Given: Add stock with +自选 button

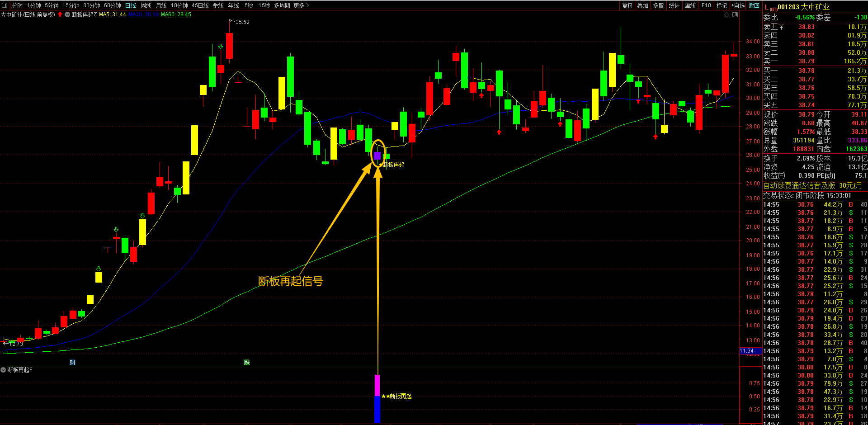Looking at the screenshot, I should (x=738, y=5).
